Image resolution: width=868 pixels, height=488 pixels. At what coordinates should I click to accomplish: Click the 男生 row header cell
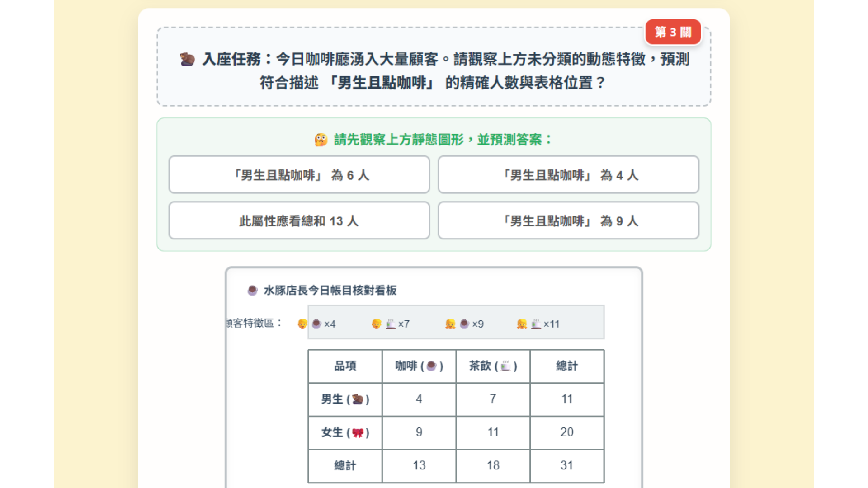[x=345, y=399]
